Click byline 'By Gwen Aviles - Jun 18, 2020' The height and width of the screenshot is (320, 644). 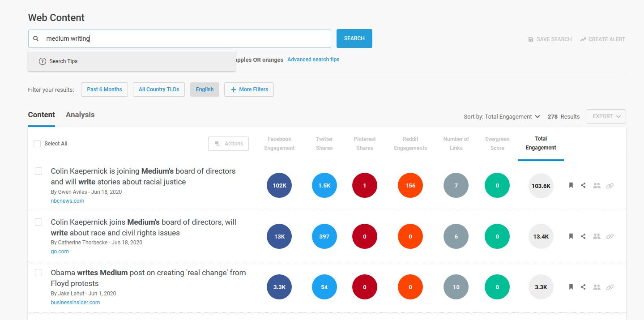click(x=86, y=192)
